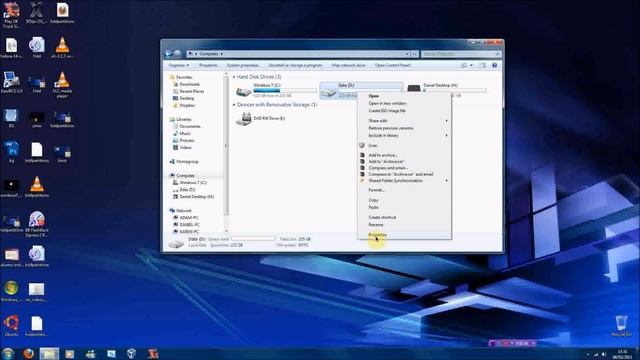Click the taskbar volume icon
Image resolution: width=640 pixels, height=360 pixels.
point(604,355)
